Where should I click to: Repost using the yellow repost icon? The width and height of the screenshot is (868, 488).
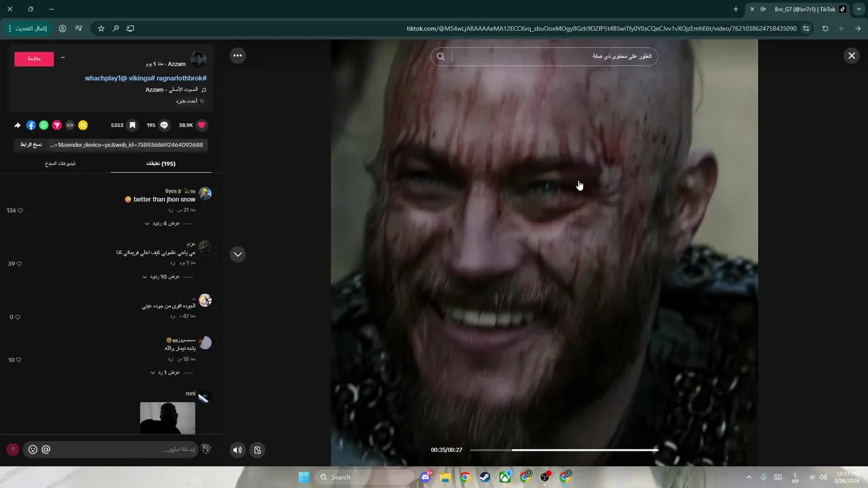coord(83,125)
